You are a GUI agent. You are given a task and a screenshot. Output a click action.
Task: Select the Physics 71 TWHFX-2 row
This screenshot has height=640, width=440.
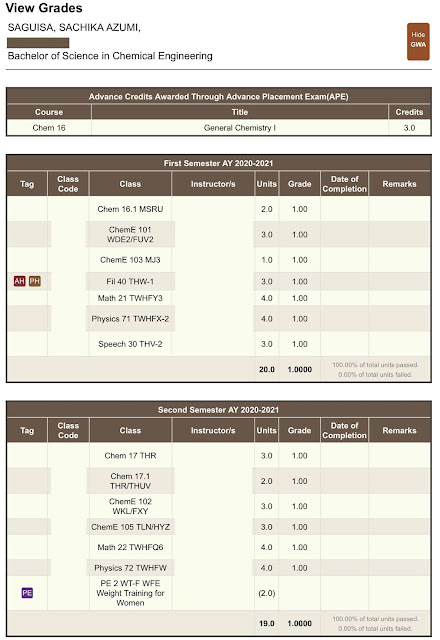219,319
